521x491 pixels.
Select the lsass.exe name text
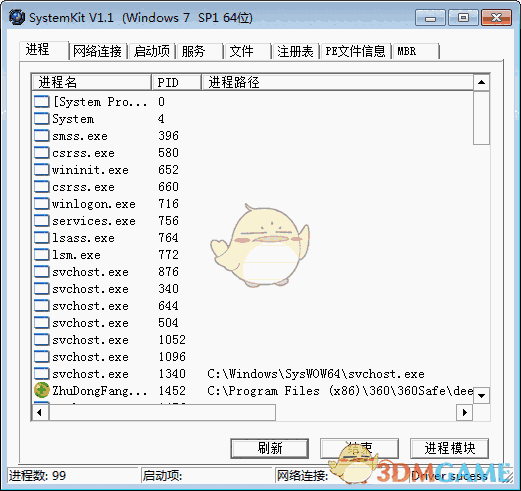click(83, 238)
